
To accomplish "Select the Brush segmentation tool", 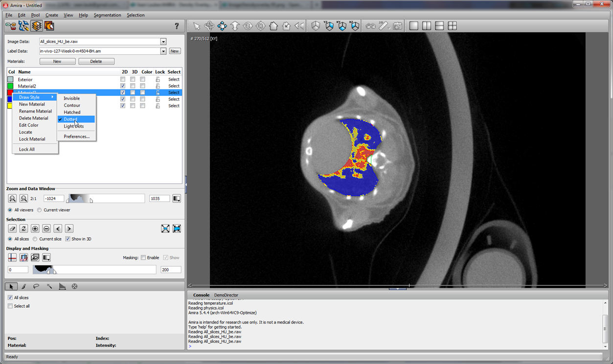I will click(x=23, y=287).
